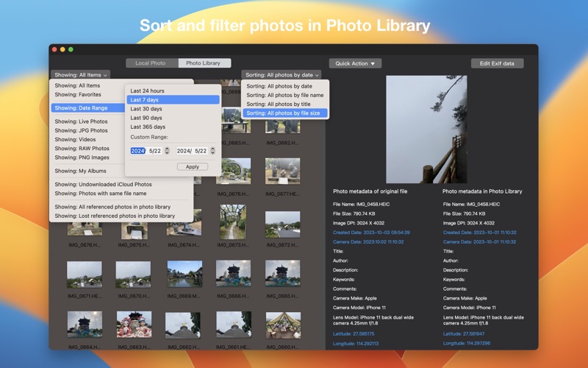Click the Edit Exif data button
Viewport: 588px width, 368px height.
497,63
